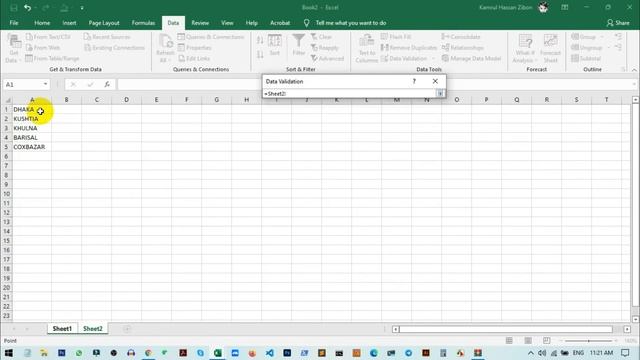The width and height of the screenshot is (640, 360).
Task: Open Advanced filter options
Action: click(x=327, y=58)
